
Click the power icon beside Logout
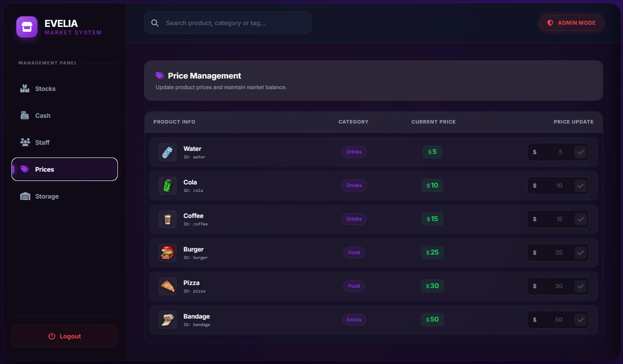pos(52,336)
